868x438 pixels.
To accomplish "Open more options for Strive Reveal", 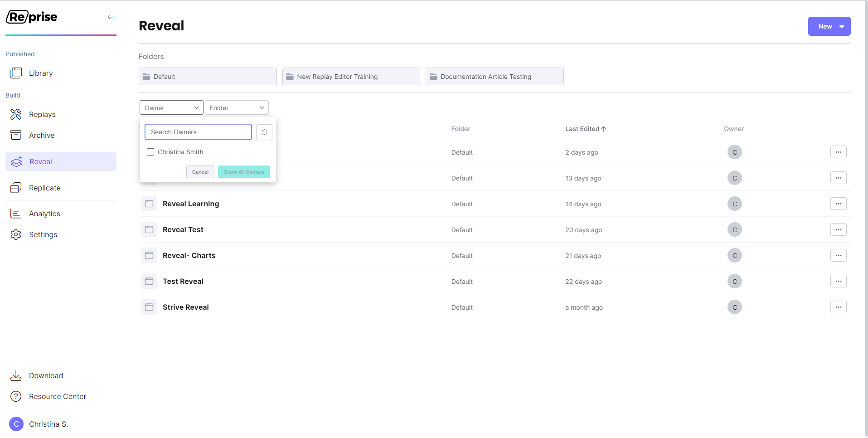I will coord(839,307).
